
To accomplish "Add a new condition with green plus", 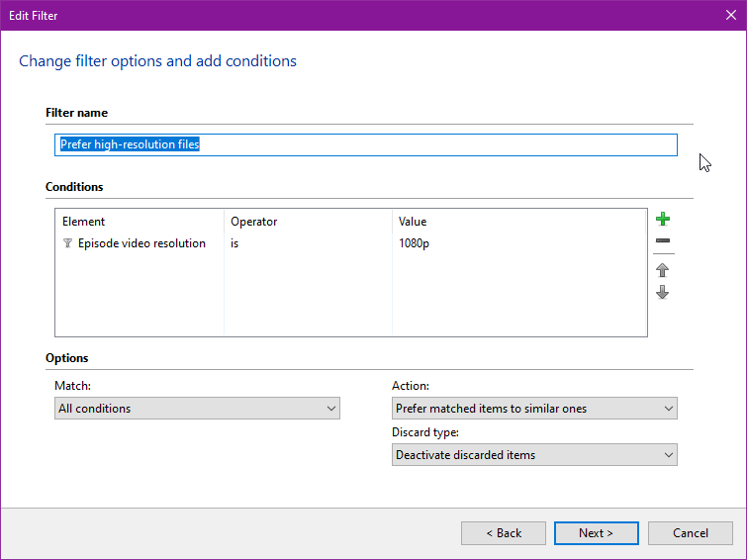I will pyautogui.click(x=663, y=220).
